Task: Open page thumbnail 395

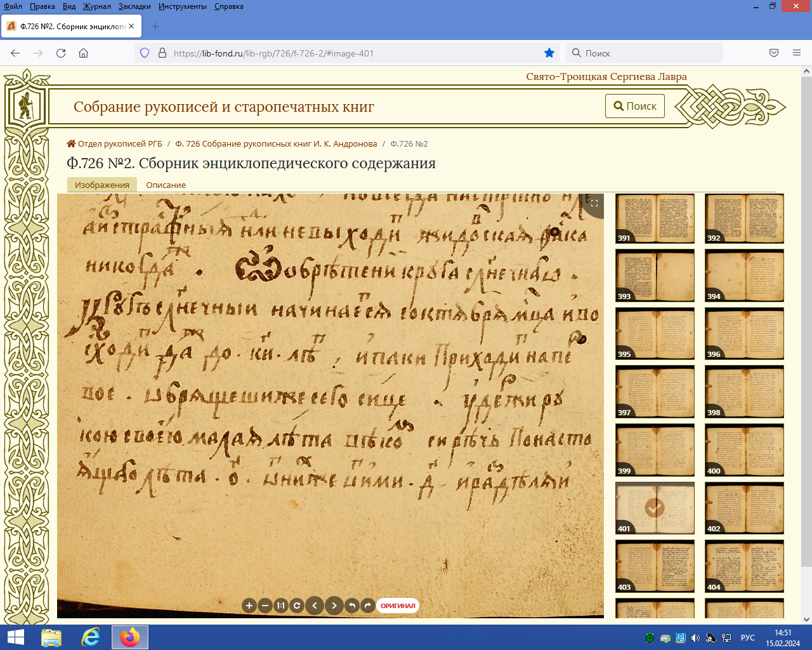Action: (x=655, y=333)
